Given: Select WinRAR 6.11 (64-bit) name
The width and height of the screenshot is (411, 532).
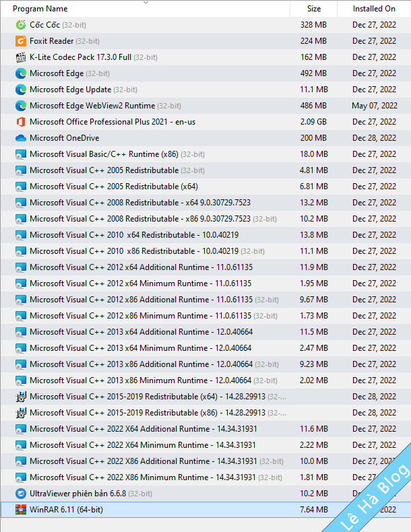Looking at the screenshot, I should [66, 510].
